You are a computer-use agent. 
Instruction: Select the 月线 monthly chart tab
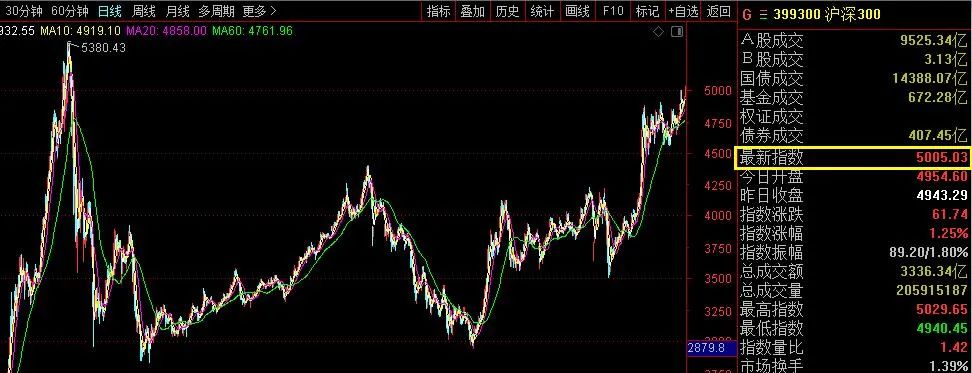tap(177, 11)
